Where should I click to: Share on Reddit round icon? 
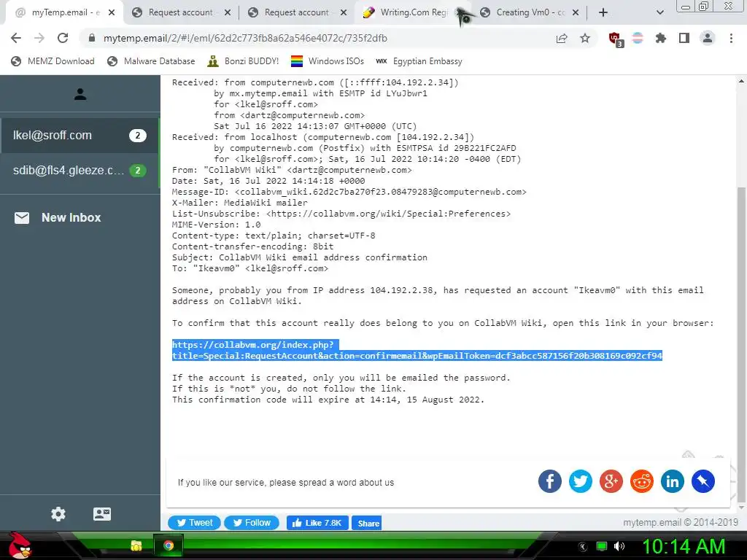[x=642, y=481]
